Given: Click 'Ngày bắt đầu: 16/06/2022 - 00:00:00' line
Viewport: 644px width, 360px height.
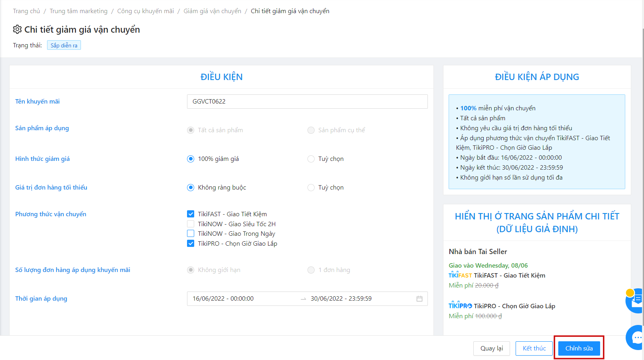Looking at the screenshot, I should pyautogui.click(x=509, y=158).
